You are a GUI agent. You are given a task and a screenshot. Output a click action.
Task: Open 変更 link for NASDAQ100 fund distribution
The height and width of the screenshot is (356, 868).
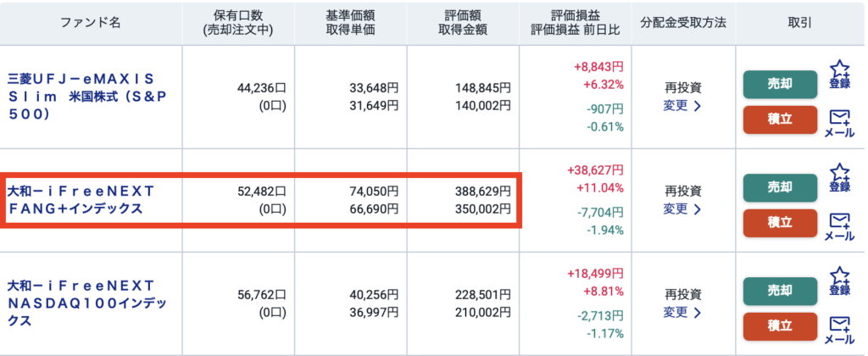pos(682,313)
